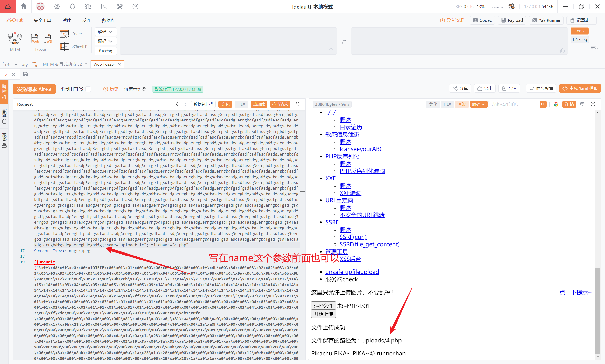Toggle the 强制 HTTPS checkbox

tap(88, 89)
